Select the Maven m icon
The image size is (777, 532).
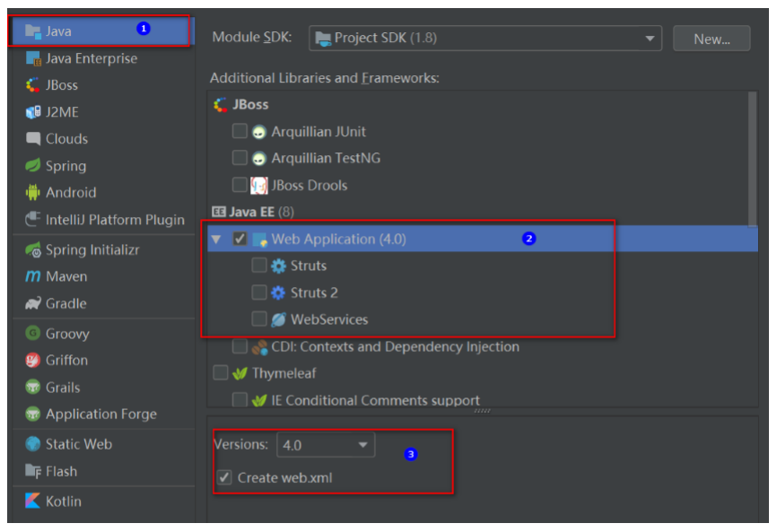point(33,276)
